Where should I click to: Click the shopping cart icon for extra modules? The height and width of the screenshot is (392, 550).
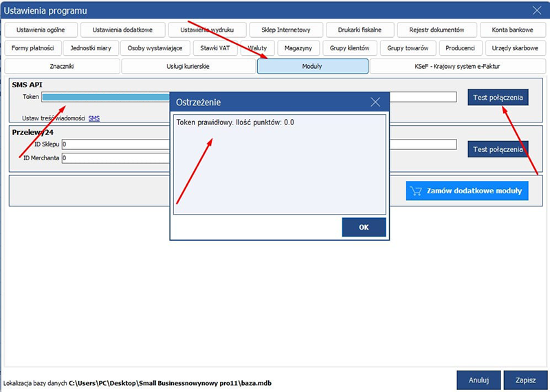(415, 191)
